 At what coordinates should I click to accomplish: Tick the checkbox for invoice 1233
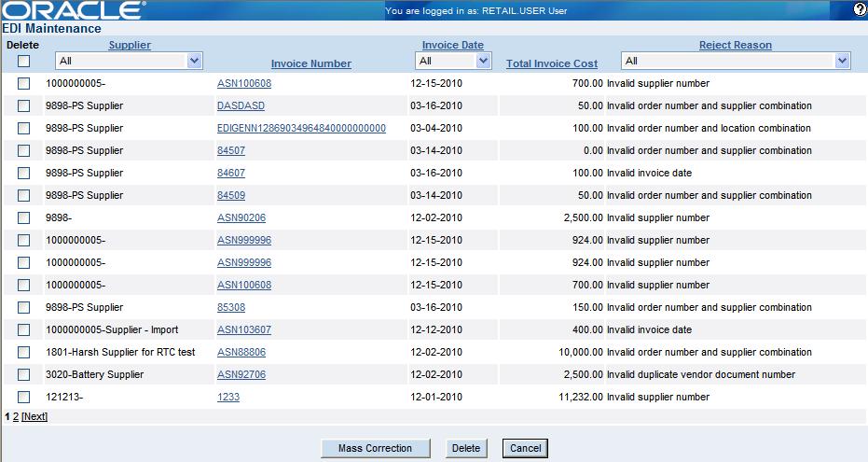pos(23,397)
